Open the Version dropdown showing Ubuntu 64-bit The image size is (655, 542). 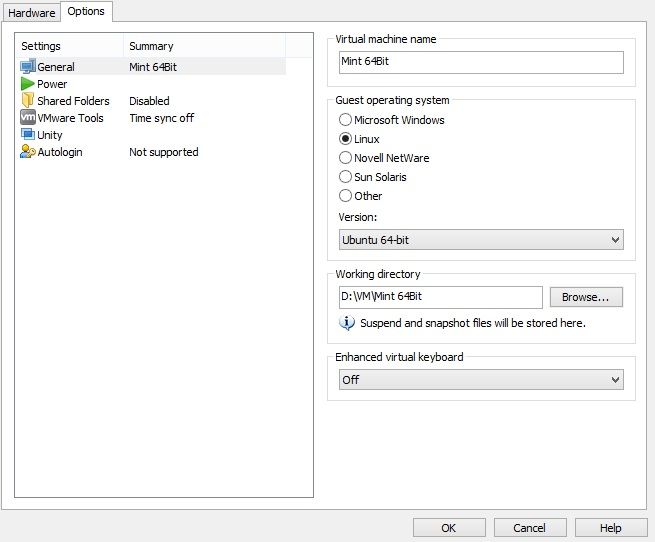pos(481,239)
